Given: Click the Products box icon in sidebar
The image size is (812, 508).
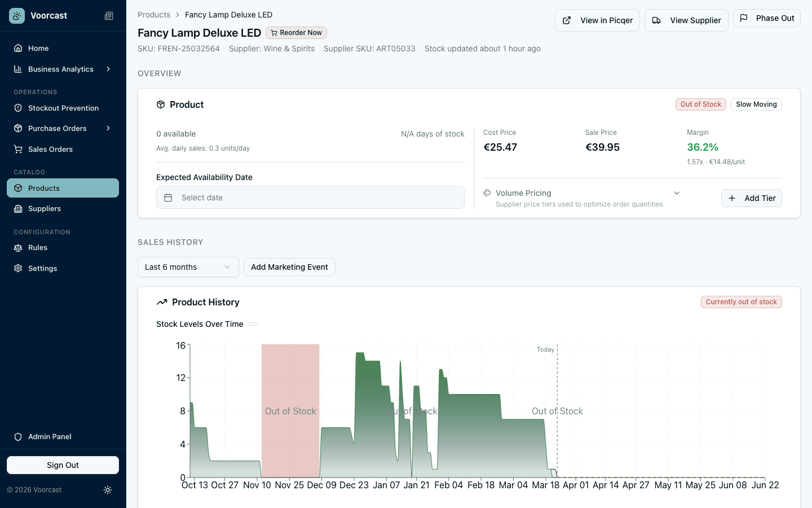Looking at the screenshot, I should coord(18,188).
